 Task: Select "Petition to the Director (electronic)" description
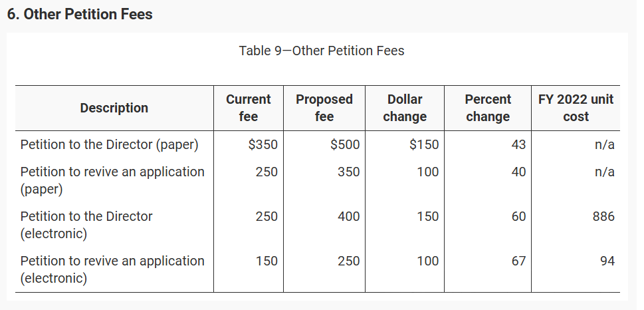tap(86, 225)
